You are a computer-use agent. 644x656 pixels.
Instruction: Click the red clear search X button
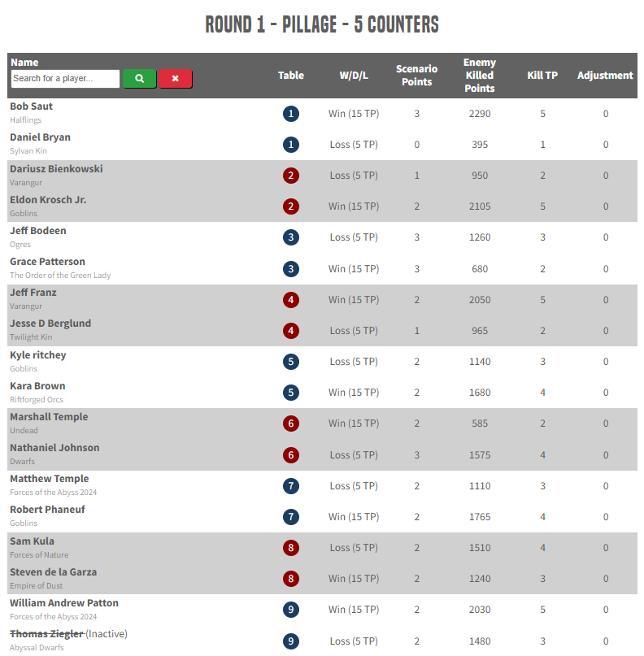175,79
